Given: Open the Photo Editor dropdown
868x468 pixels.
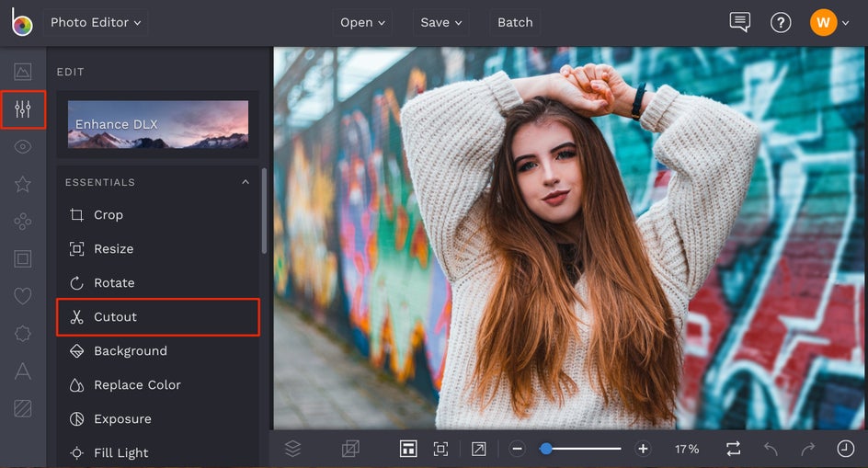Looking at the screenshot, I should tap(96, 22).
